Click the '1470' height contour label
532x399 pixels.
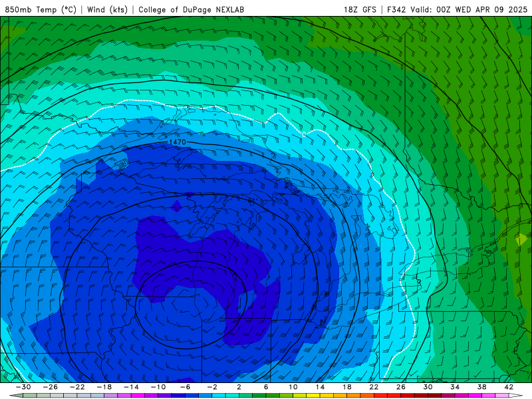point(178,142)
